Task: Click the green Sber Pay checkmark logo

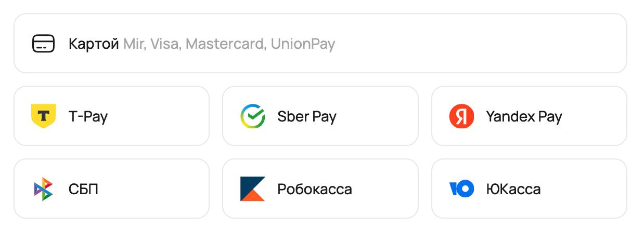Action: coord(252,116)
